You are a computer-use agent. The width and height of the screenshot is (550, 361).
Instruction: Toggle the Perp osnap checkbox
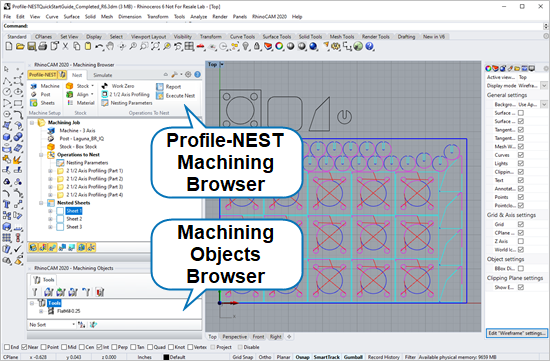click(114, 347)
